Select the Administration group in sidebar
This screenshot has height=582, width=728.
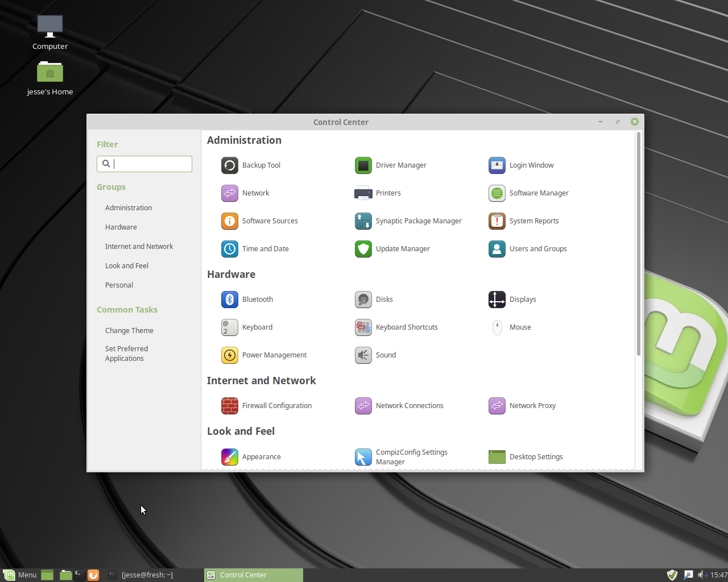pyautogui.click(x=129, y=208)
